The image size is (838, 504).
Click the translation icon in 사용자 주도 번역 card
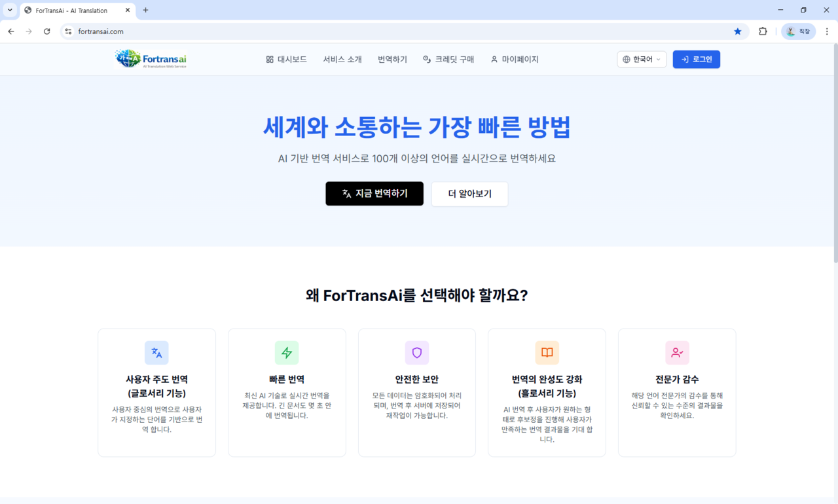[x=156, y=353]
